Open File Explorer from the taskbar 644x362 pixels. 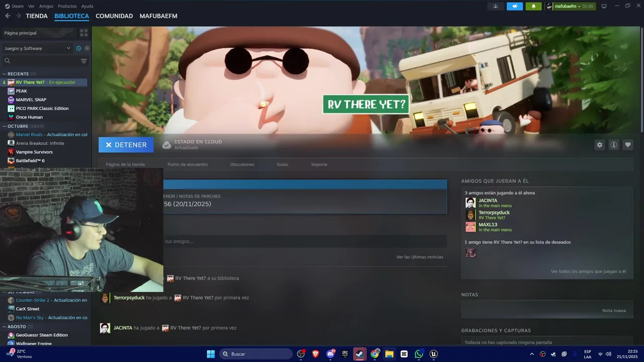pos(389,354)
